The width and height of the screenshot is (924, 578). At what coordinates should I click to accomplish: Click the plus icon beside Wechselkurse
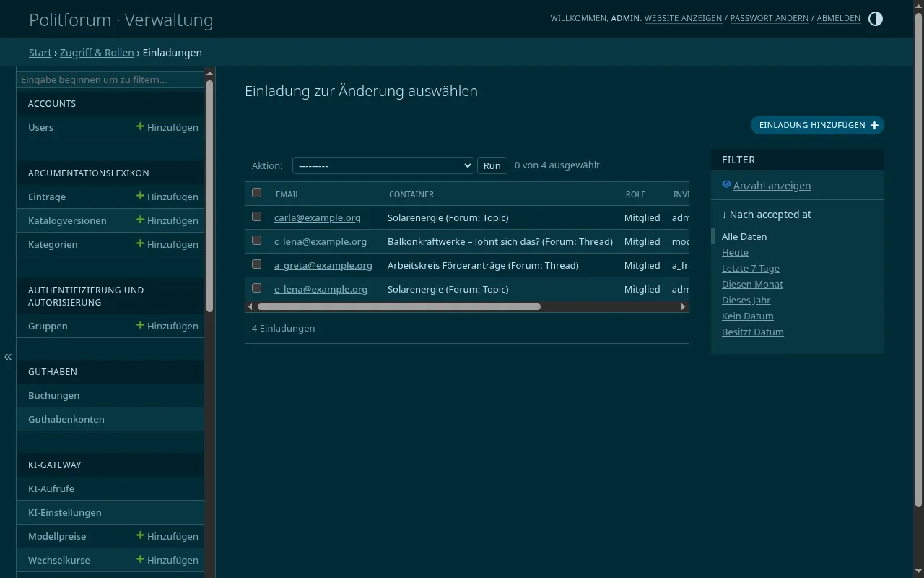140,559
